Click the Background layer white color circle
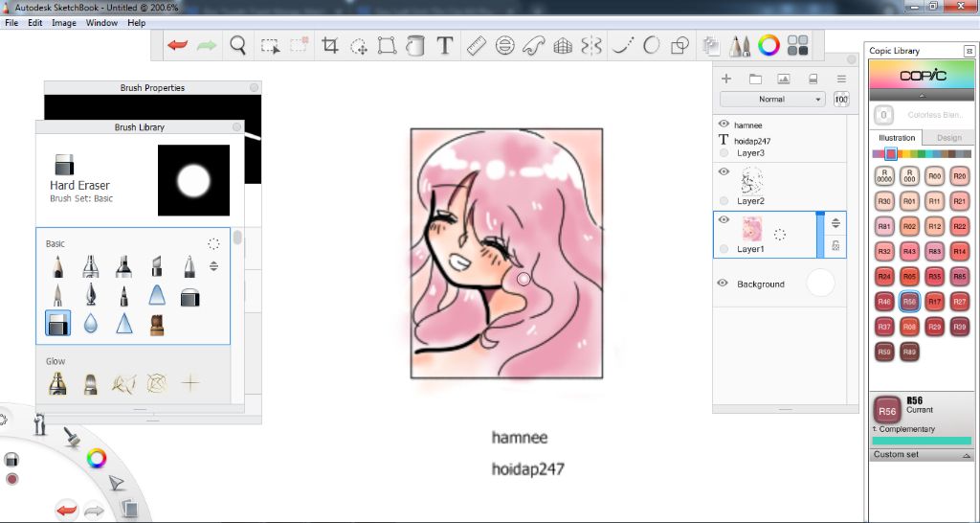The width and height of the screenshot is (980, 523). pyautogui.click(x=820, y=284)
